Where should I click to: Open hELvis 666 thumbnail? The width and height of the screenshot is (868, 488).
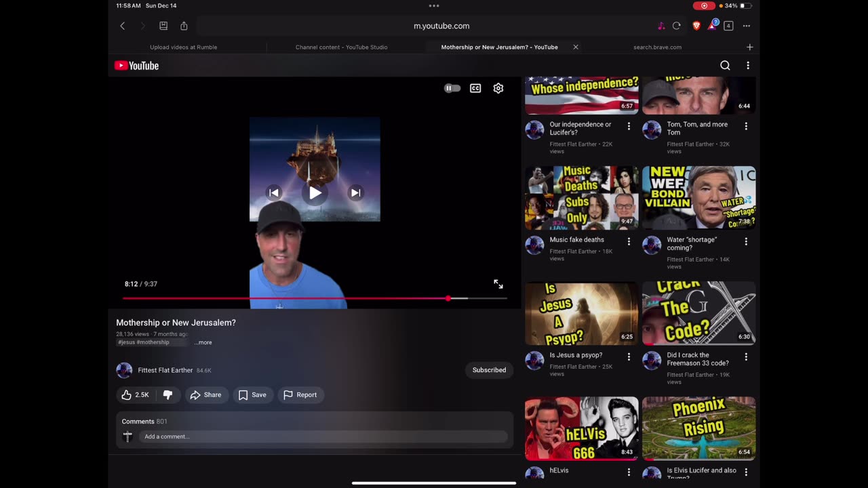tap(581, 428)
